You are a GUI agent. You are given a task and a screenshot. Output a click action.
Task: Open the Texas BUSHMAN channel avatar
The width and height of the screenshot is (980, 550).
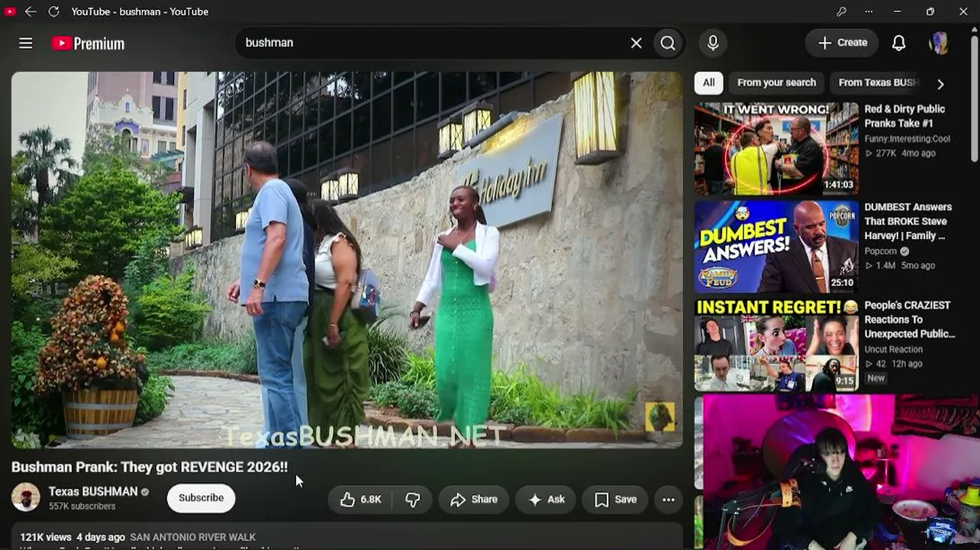click(26, 497)
